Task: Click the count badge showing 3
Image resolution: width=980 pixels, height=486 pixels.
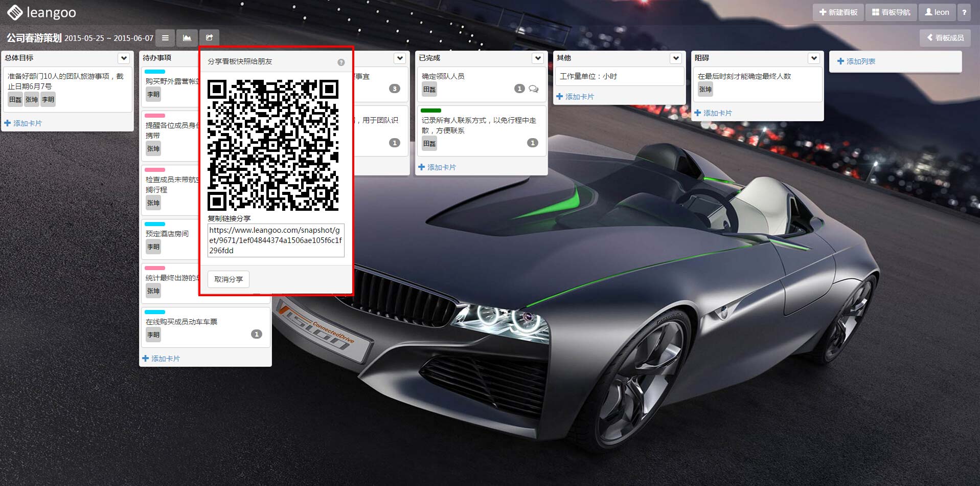Action: (395, 89)
